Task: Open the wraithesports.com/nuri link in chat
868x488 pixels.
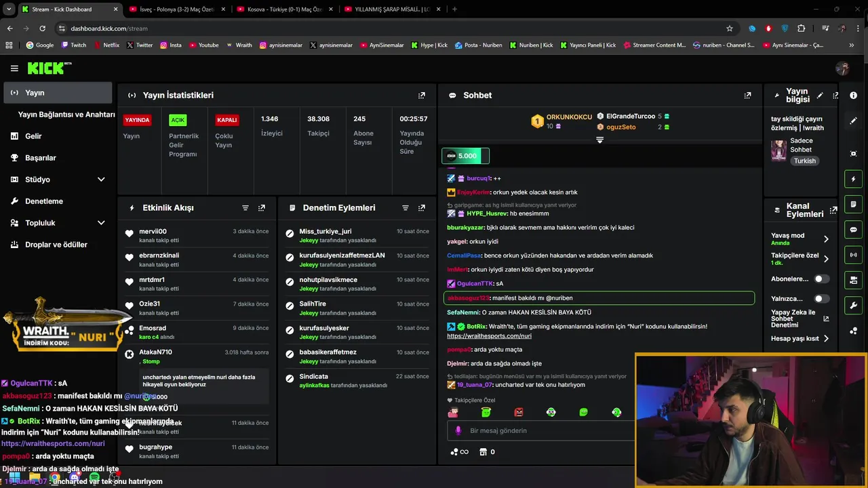Action: [x=489, y=336]
